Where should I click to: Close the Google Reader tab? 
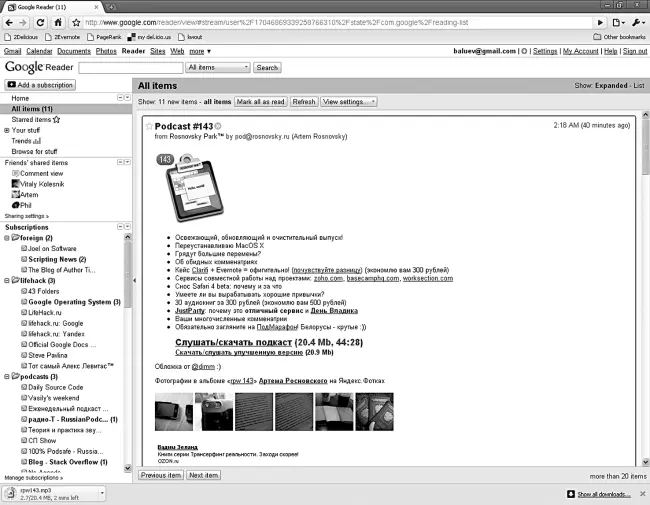(x=97, y=7)
